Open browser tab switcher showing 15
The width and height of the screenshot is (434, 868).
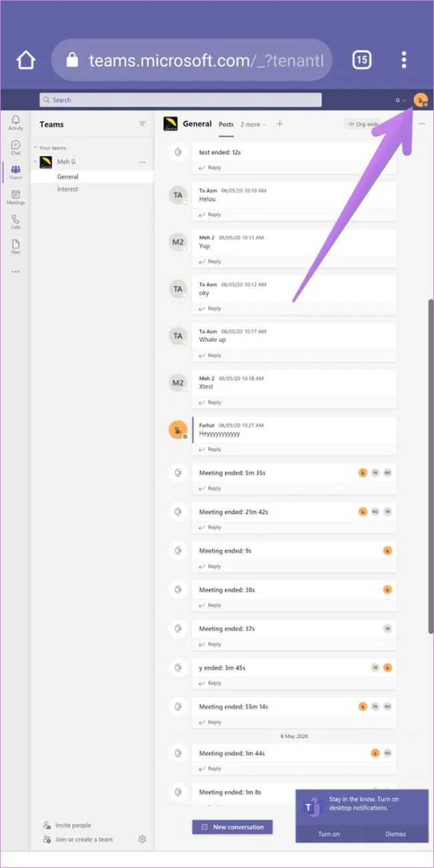(x=361, y=60)
